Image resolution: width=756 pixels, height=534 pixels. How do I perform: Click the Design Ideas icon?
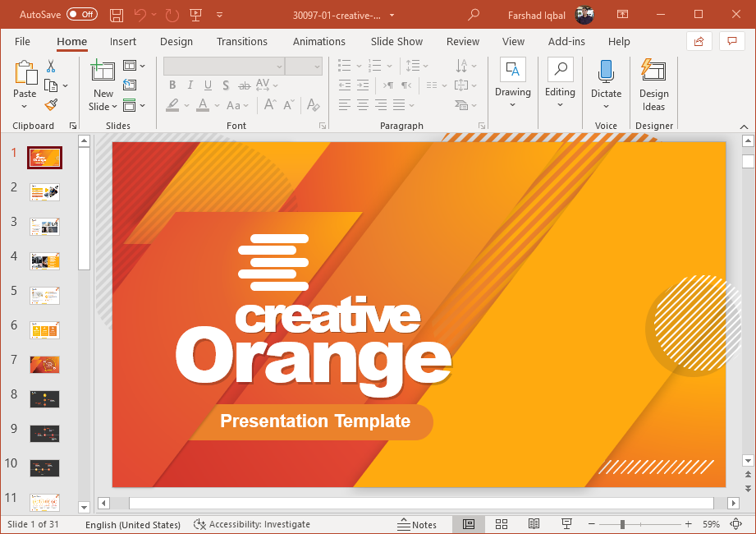tap(653, 71)
